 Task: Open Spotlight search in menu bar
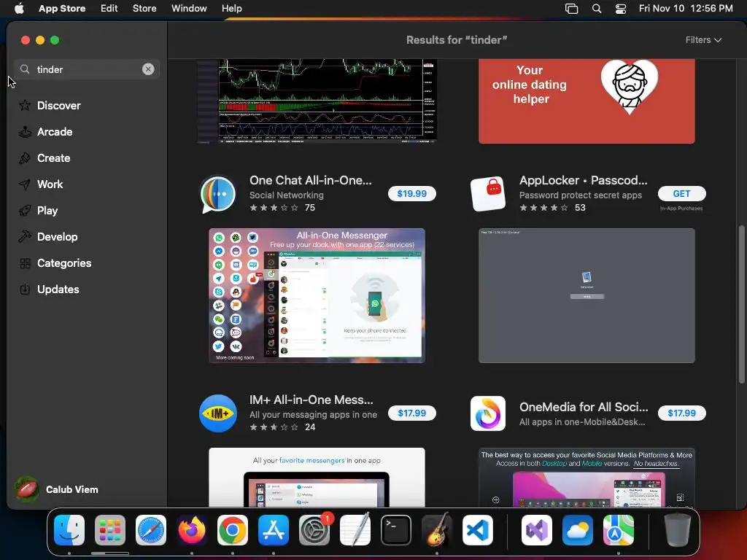(x=597, y=9)
